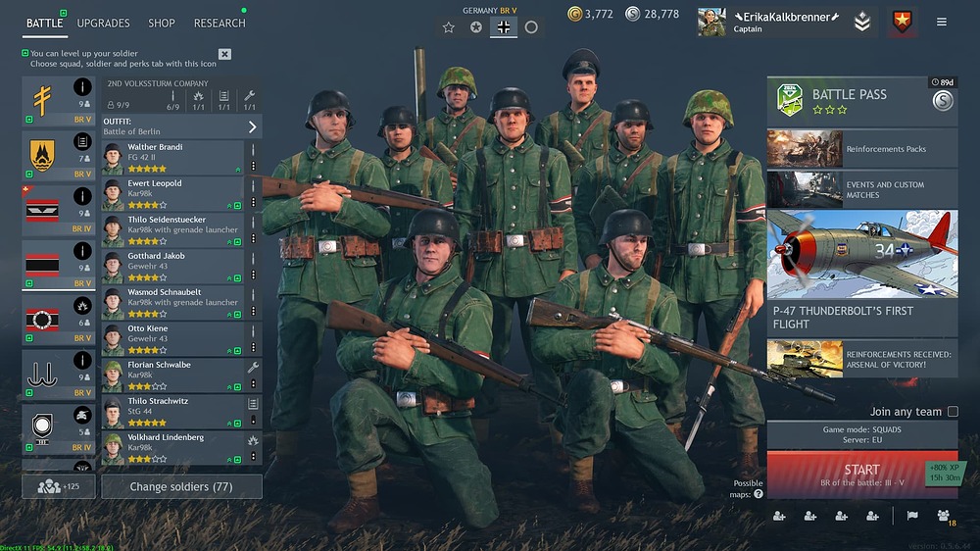This screenshot has height=551, width=980.
Task: Switch to the UPGRADES tab
Action: pyautogui.click(x=103, y=24)
